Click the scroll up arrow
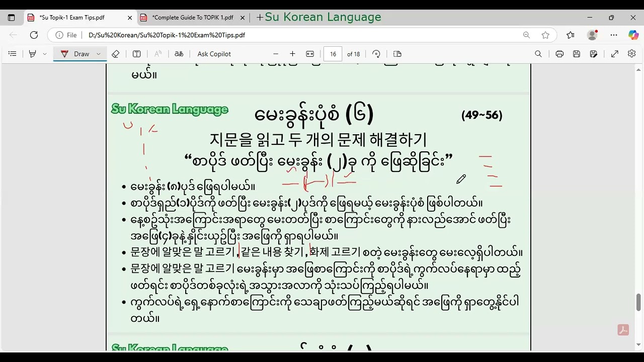 pyautogui.click(x=638, y=69)
